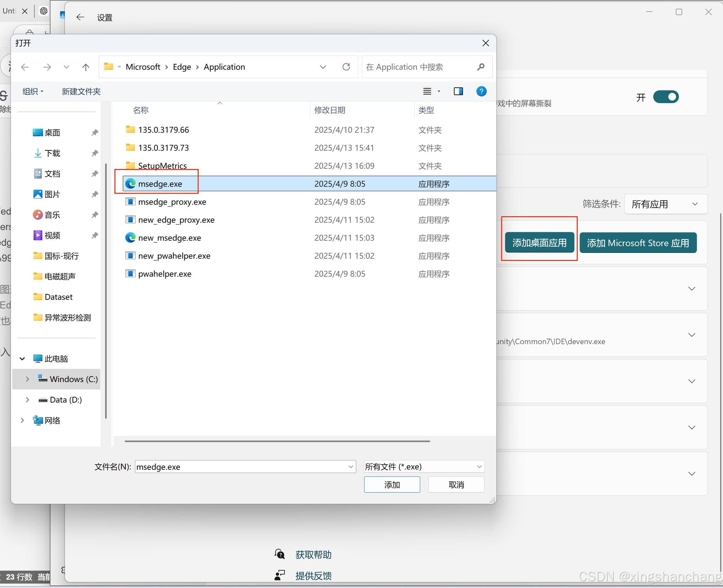Open the help question mark icon
This screenshot has width=723, height=588.
(481, 91)
